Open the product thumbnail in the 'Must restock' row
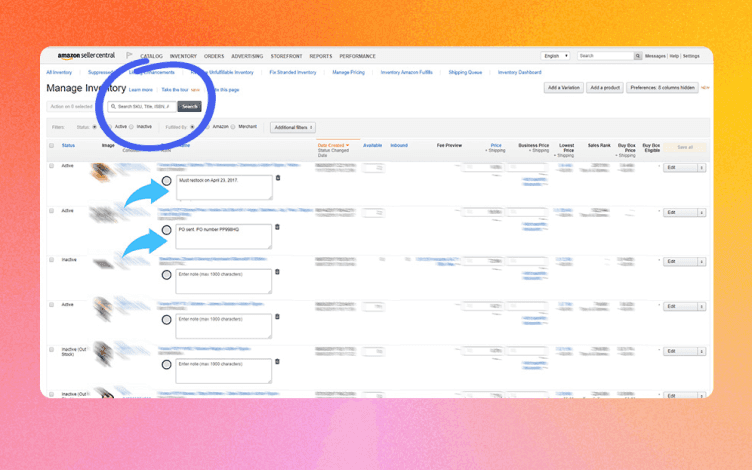Image resolution: width=752 pixels, height=470 pixels. [x=102, y=172]
